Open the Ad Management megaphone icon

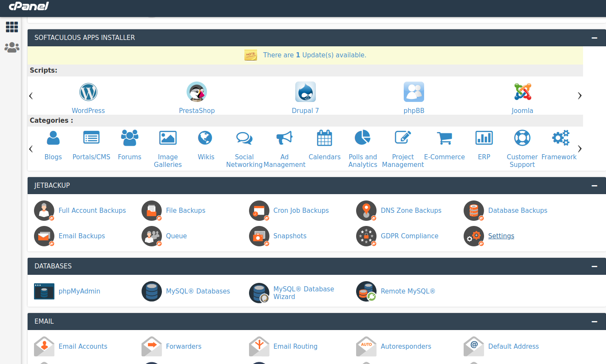point(284,138)
